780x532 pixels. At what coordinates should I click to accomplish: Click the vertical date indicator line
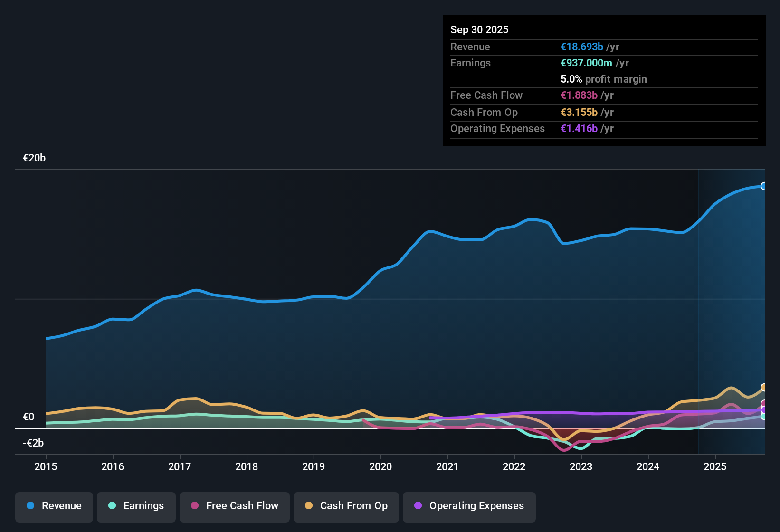[x=698, y=309]
